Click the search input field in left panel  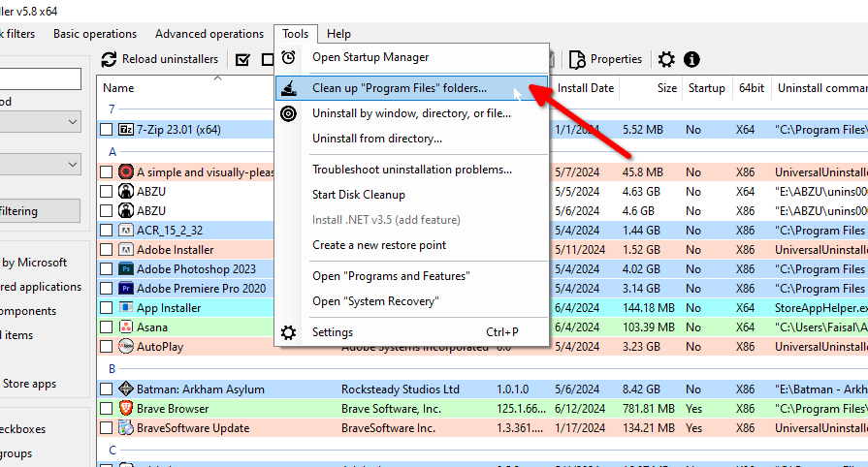click(x=40, y=79)
